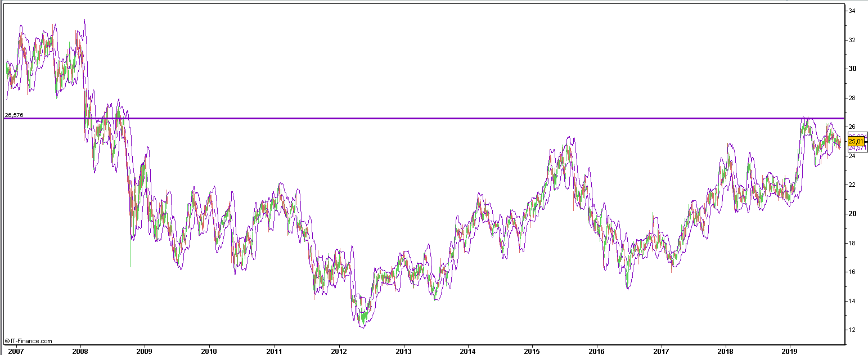
Task: Click the 2018 label on the time axis
Action: click(x=725, y=350)
